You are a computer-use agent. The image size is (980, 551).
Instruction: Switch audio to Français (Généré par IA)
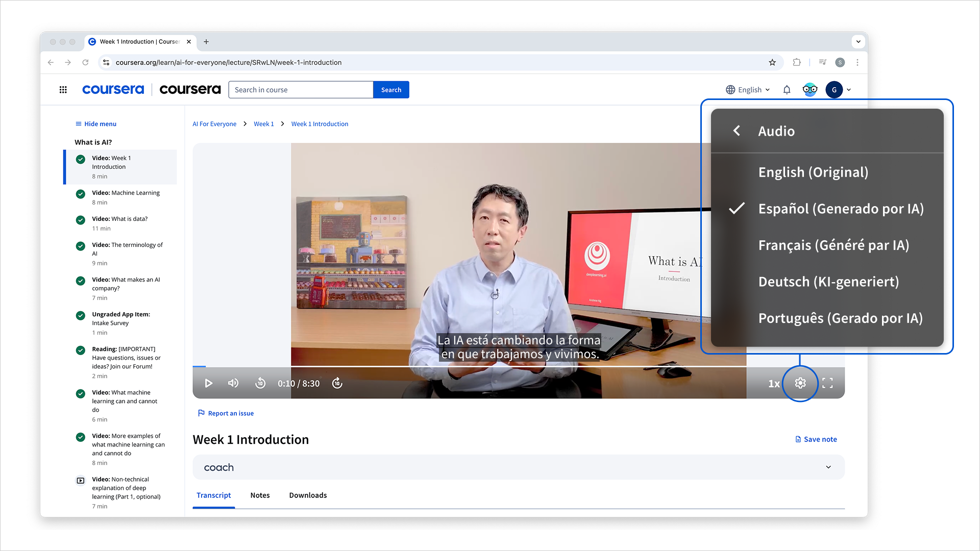[834, 245]
